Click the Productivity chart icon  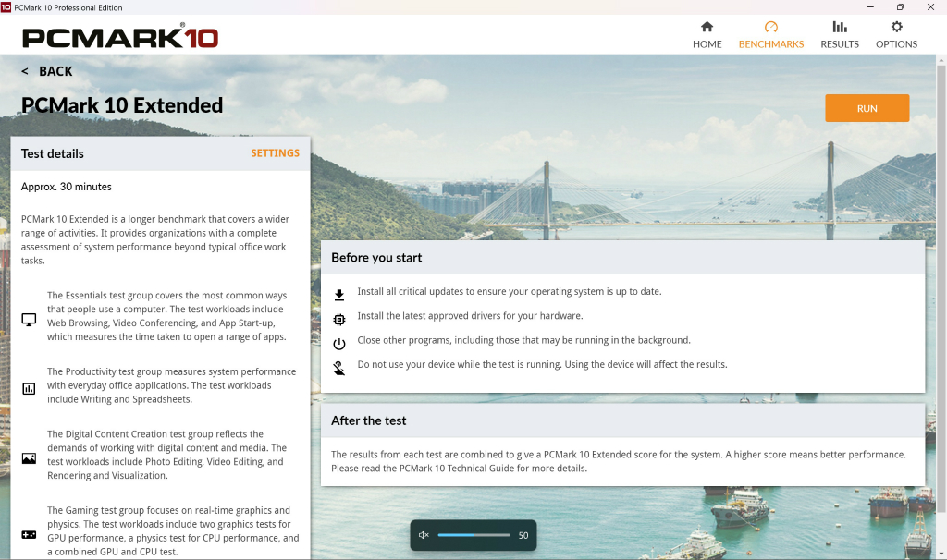coord(29,389)
